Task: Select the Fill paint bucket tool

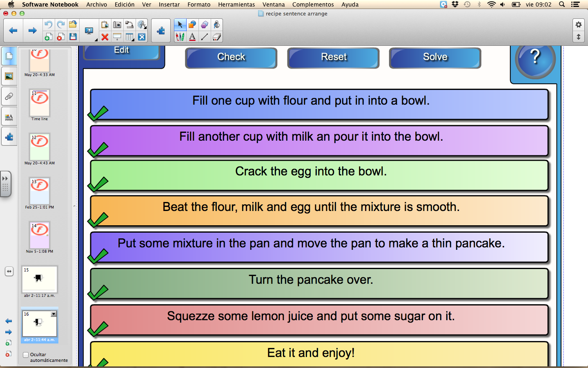Action: click(x=216, y=25)
